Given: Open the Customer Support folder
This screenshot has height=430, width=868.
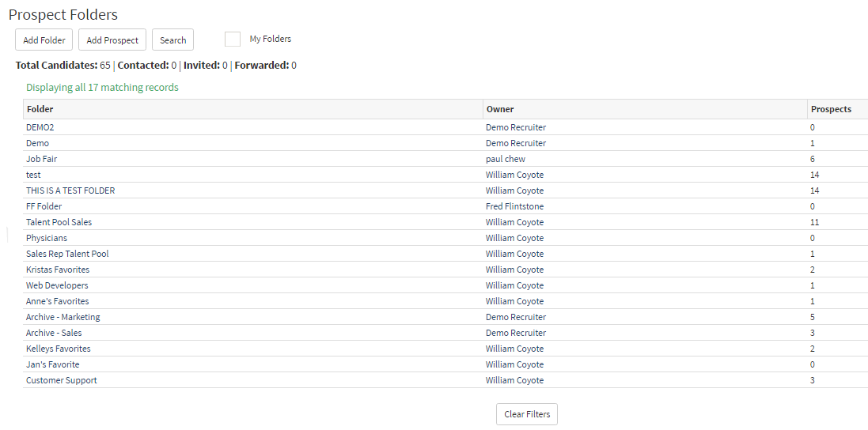Looking at the screenshot, I should (62, 380).
